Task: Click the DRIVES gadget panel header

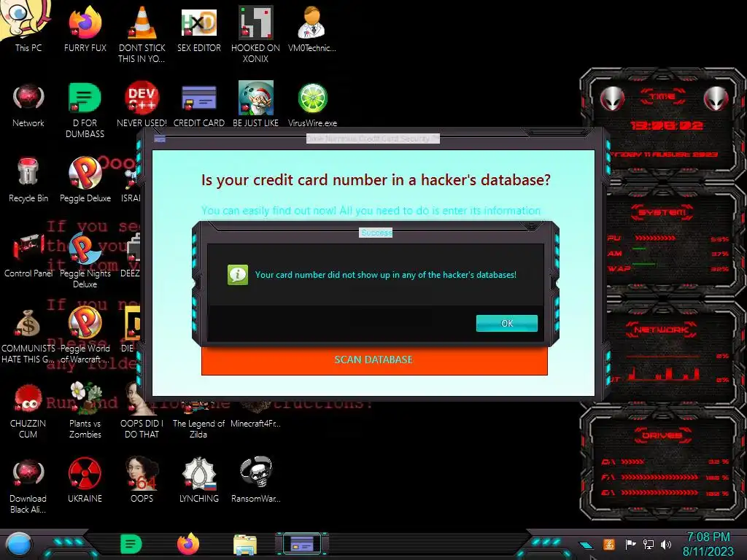Action: (662, 435)
